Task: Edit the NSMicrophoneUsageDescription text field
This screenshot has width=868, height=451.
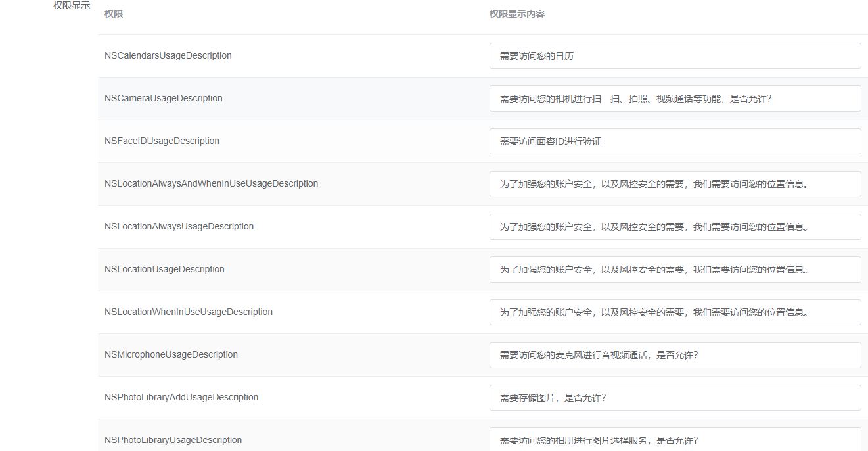Action: pyautogui.click(x=675, y=355)
